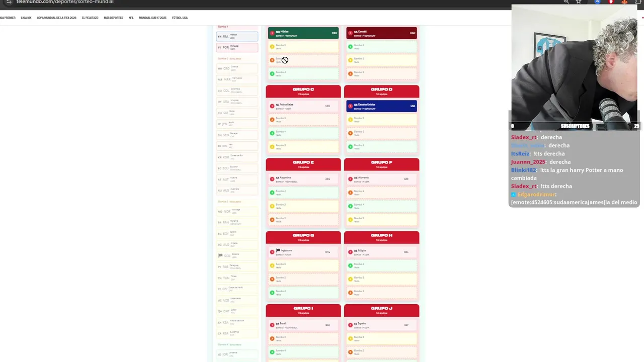644x362 pixels.
Task: Click the Países Bajos NED slot
Action: pos(303,106)
